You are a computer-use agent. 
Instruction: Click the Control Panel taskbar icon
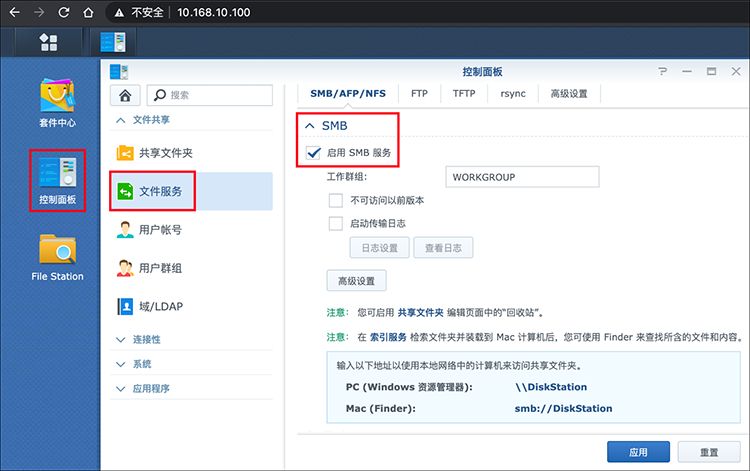[113, 42]
